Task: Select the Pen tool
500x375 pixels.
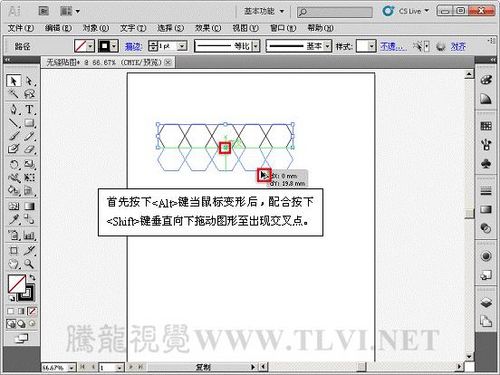Action: pyautogui.click(x=14, y=109)
